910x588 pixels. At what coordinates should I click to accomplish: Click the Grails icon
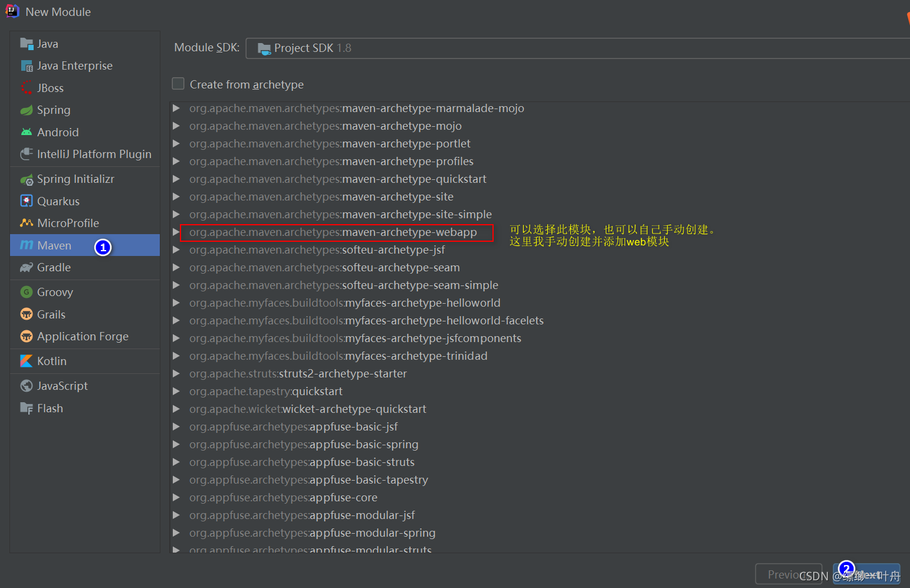coord(27,314)
